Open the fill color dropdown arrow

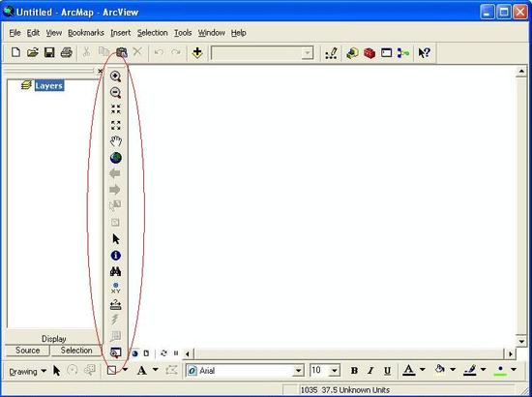tap(453, 370)
